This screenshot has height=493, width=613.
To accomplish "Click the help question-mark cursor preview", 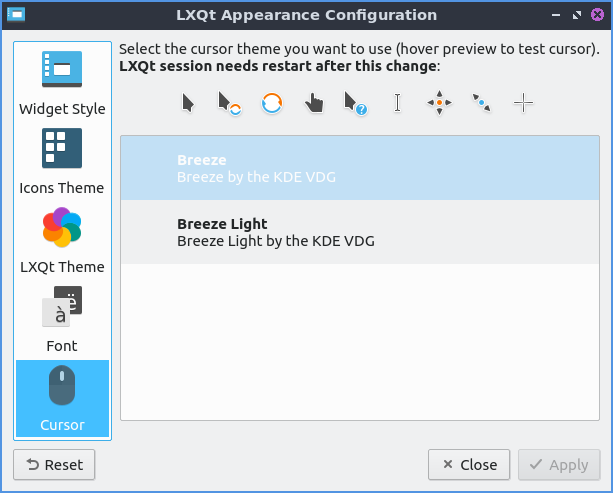I will tap(355, 103).
